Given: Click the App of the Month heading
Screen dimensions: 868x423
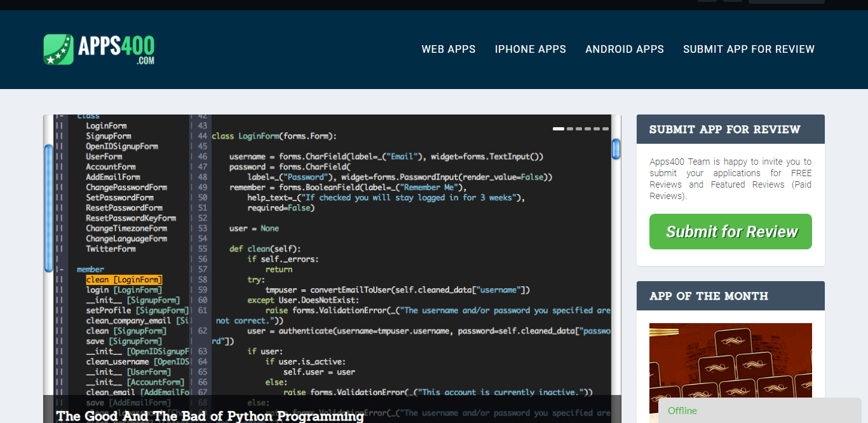Looking at the screenshot, I should click(x=709, y=296).
